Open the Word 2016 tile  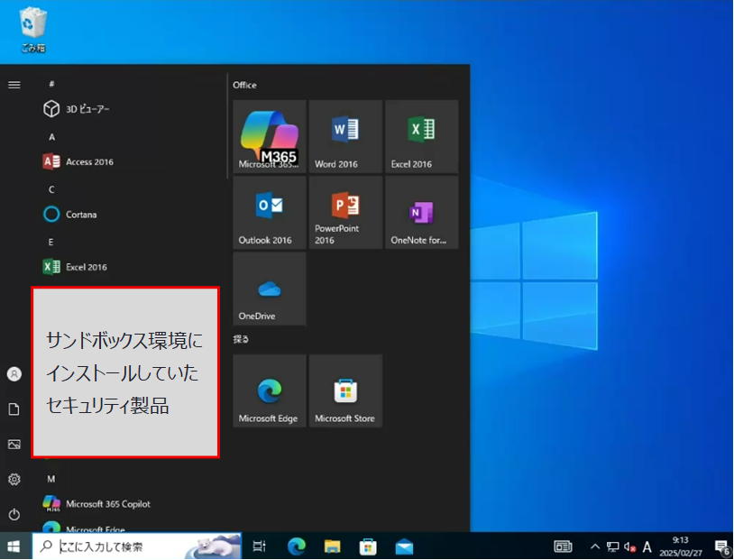pos(345,136)
